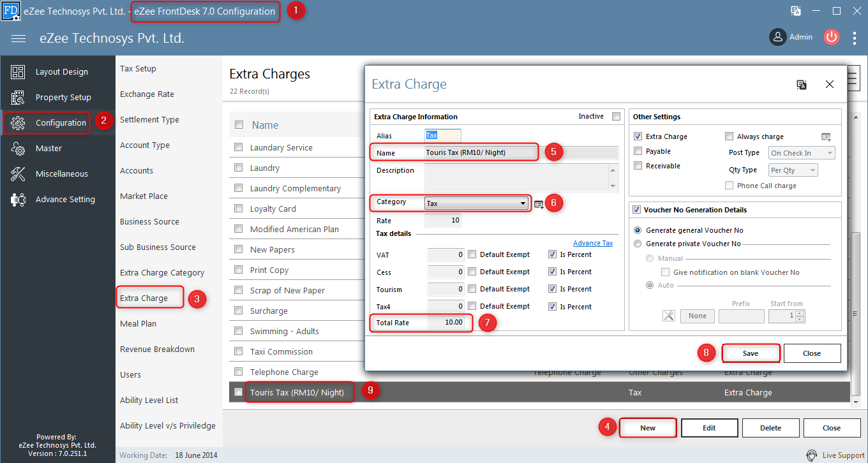Image resolution: width=868 pixels, height=463 pixels.
Task: Increase the Start from stepper value
Action: (x=800, y=312)
